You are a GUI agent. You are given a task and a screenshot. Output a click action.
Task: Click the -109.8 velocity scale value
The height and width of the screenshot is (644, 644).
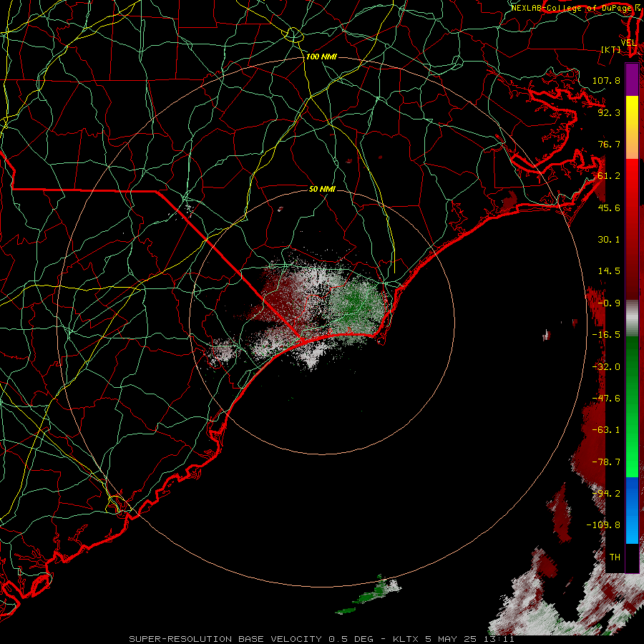603,525
